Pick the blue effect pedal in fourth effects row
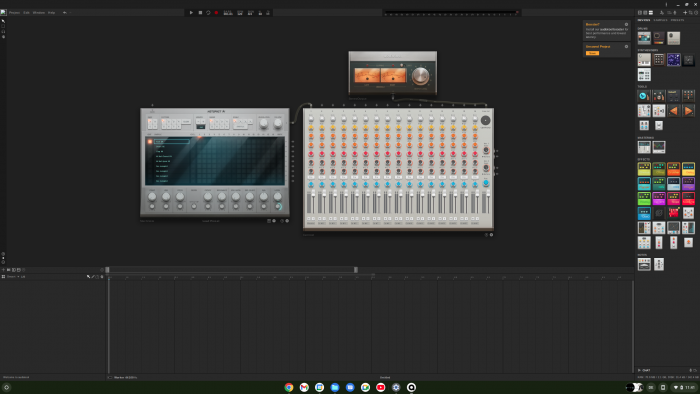700x394 pixels. pyautogui.click(x=644, y=213)
